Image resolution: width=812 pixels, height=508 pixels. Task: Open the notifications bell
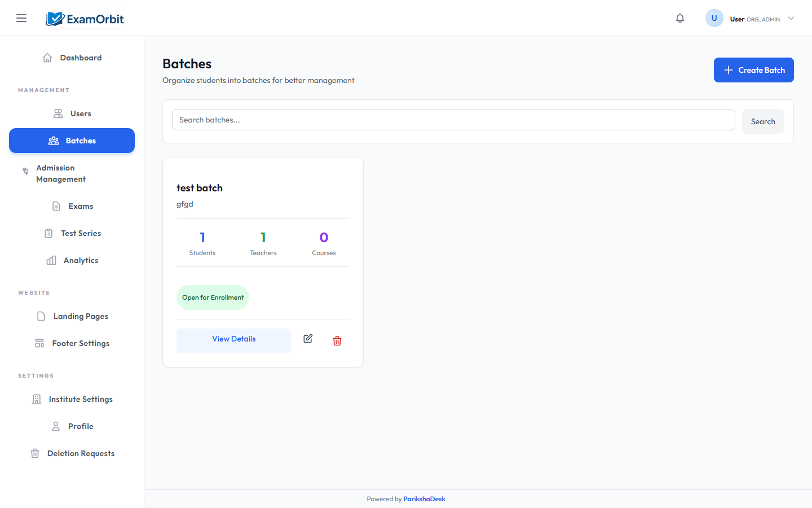680,18
